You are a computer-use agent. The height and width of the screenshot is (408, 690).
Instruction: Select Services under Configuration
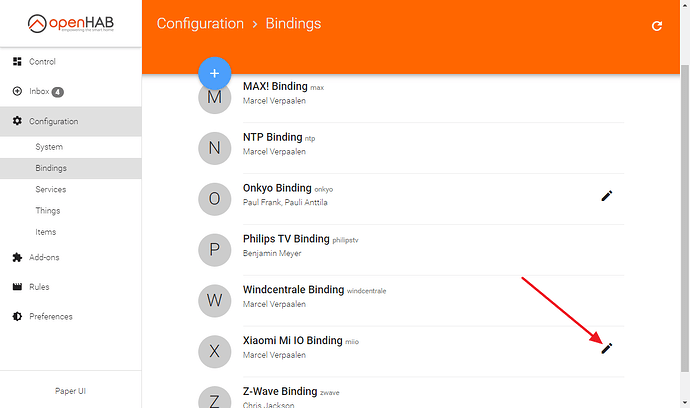tap(51, 189)
